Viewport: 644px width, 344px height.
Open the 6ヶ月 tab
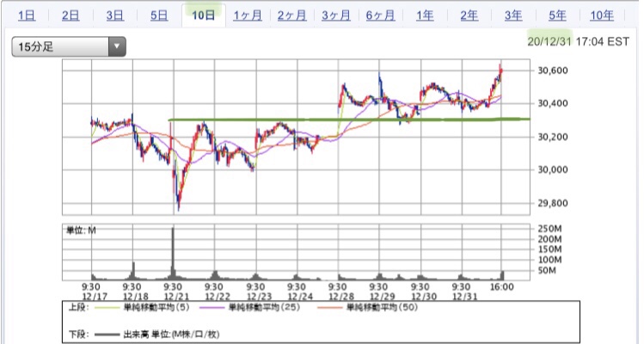380,15
